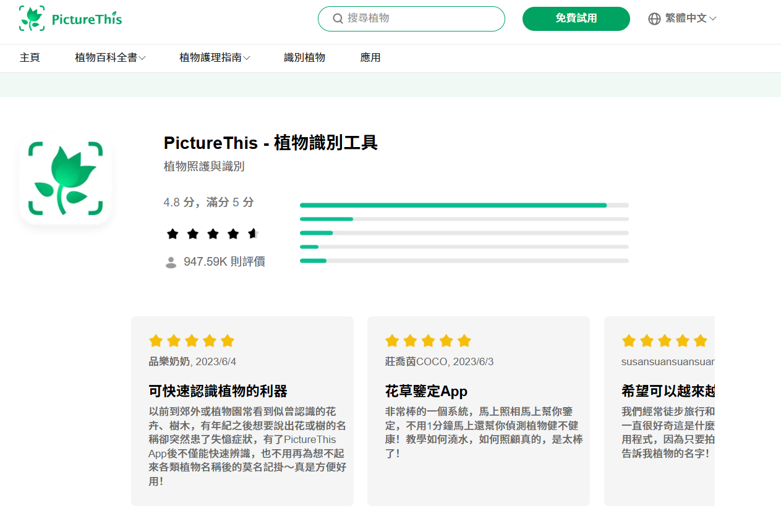This screenshot has width=781, height=532.
Task: Click the half-filled fifth black rating star
Action: (x=253, y=234)
